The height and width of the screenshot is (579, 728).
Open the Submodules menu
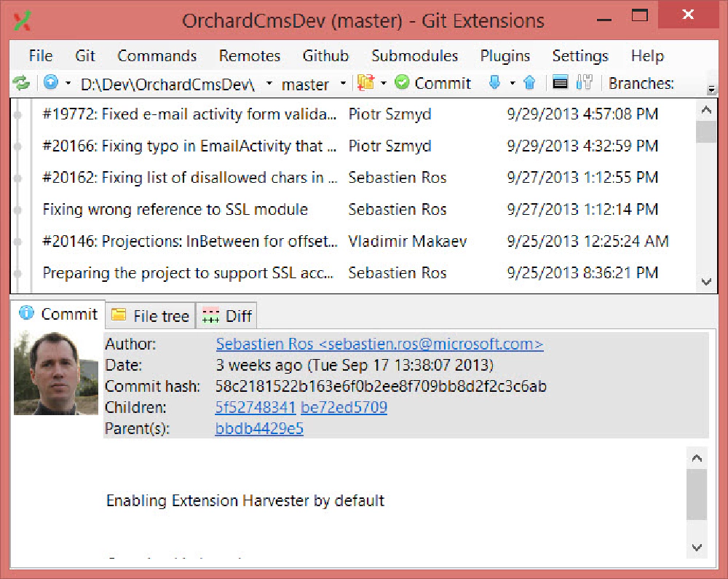pyautogui.click(x=415, y=56)
